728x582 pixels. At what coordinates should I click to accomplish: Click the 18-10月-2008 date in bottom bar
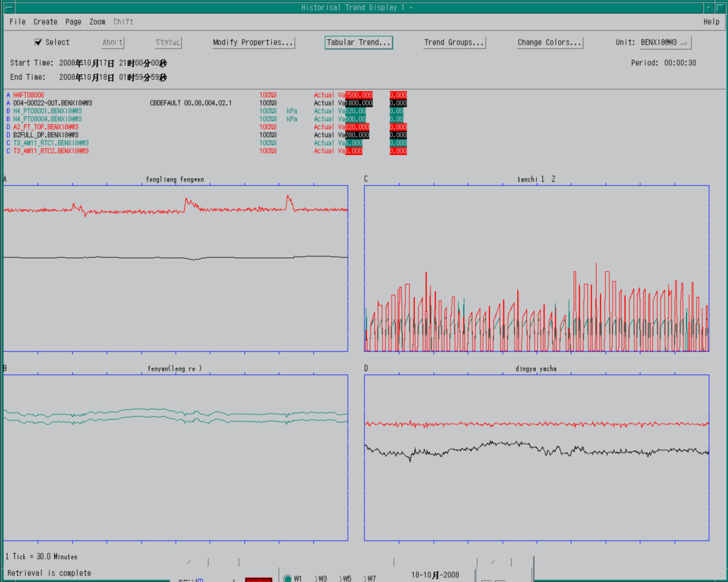pyautogui.click(x=435, y=575)
